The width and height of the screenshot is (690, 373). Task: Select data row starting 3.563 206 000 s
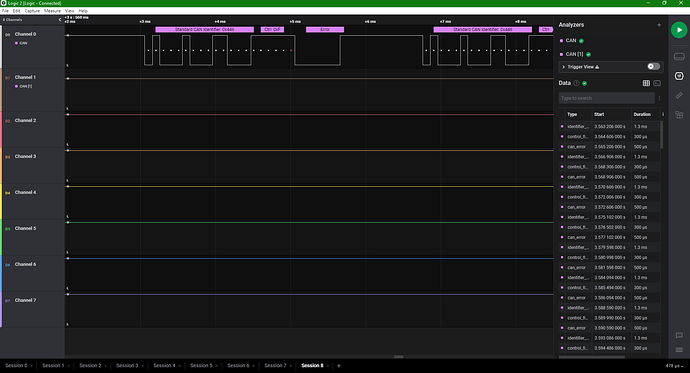609,126
